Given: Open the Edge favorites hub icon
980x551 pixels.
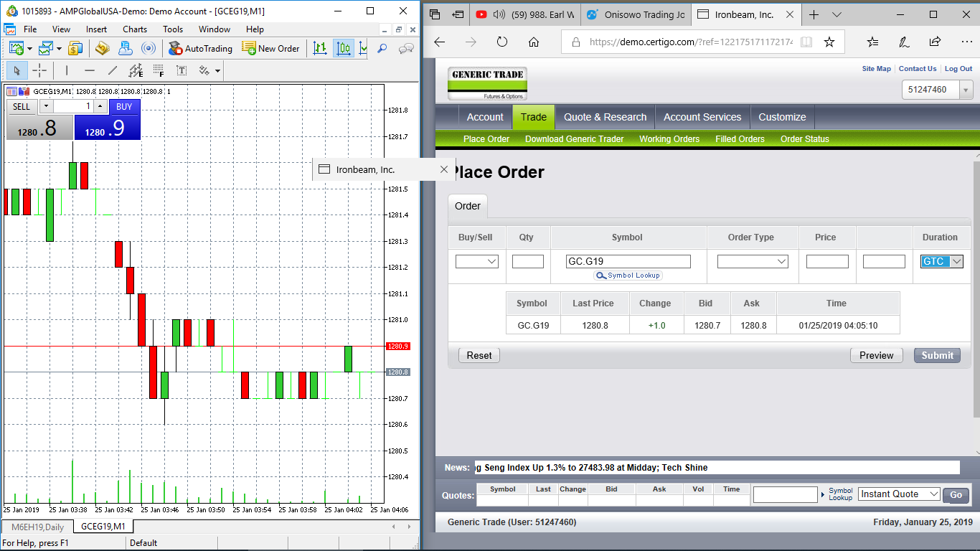Looking at the screenshot, I should tap(873, 42).
